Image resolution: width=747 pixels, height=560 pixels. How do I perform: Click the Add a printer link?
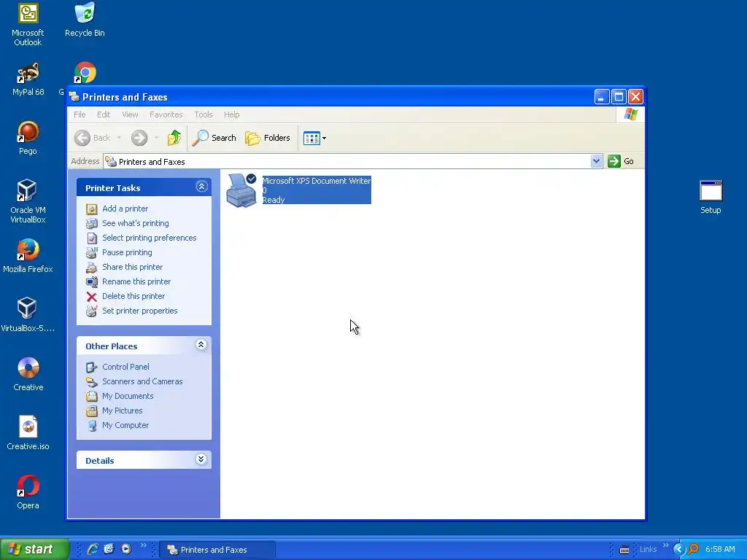(x=125, y=209)
